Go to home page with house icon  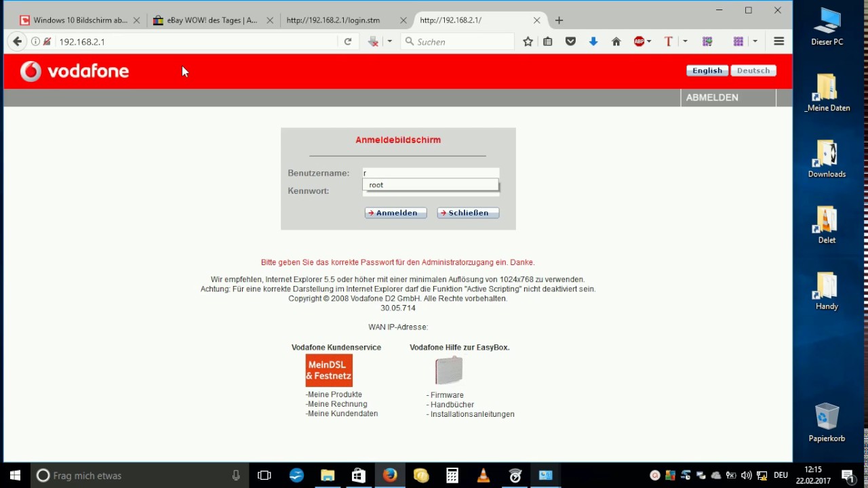[x=616, y=41]
